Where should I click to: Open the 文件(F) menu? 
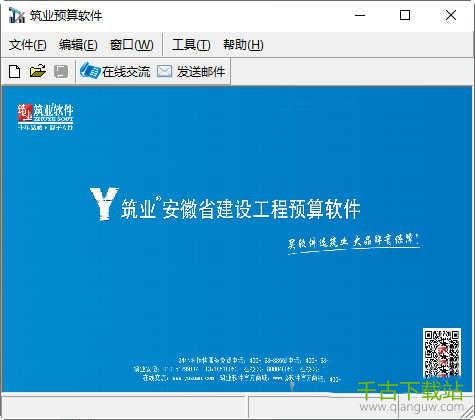27,45
